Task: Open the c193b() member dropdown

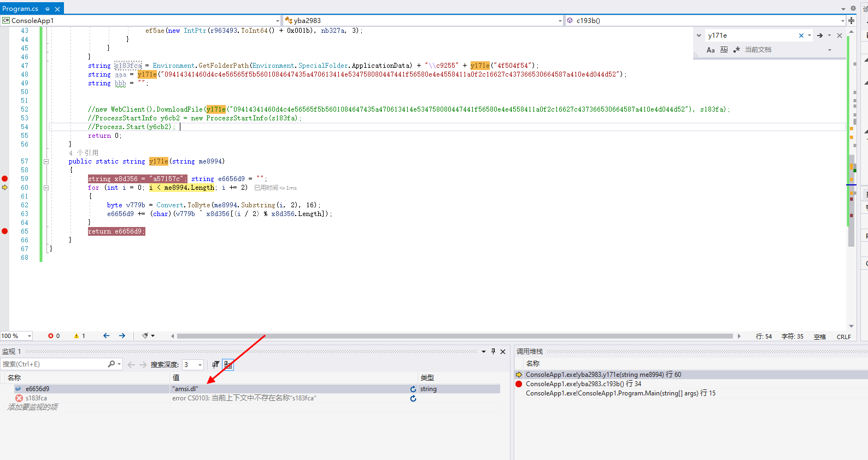Action: coord(706,20)
